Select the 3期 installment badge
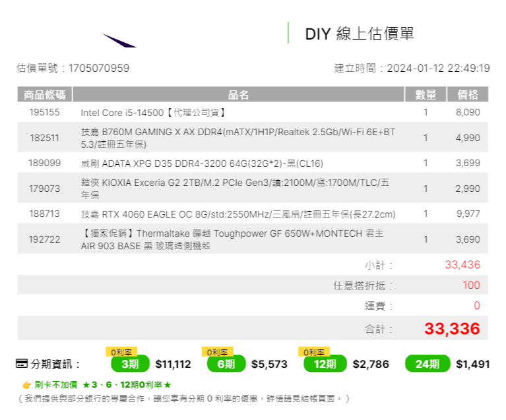This screenshot has height=420, width=506. [130, 364]
